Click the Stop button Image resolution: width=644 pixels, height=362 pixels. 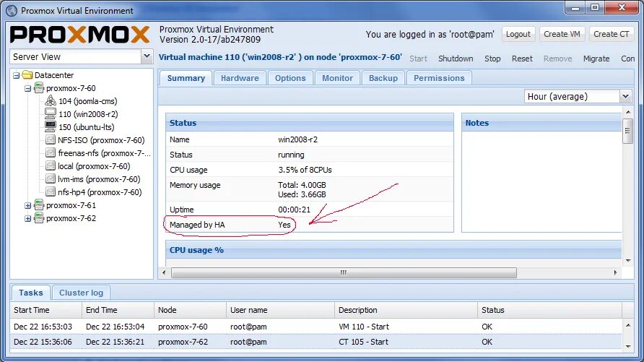coord(492,59)
